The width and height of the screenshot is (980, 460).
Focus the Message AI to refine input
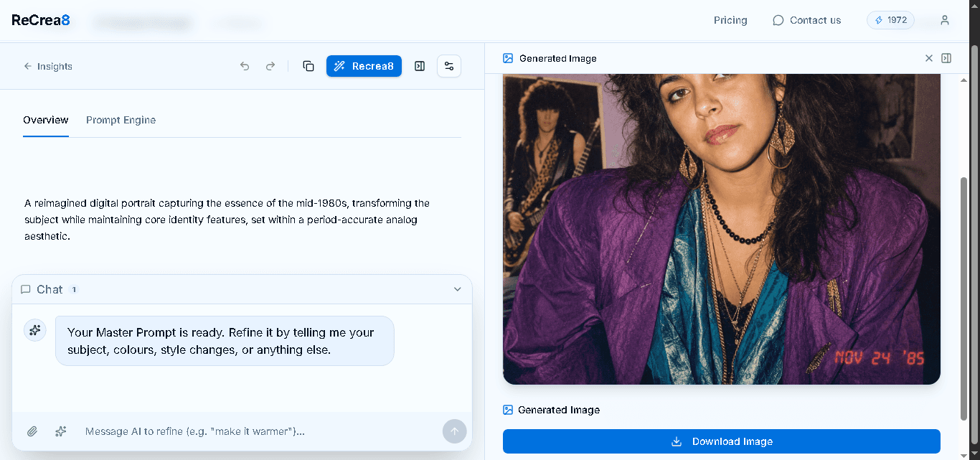(x=258, y=431)
